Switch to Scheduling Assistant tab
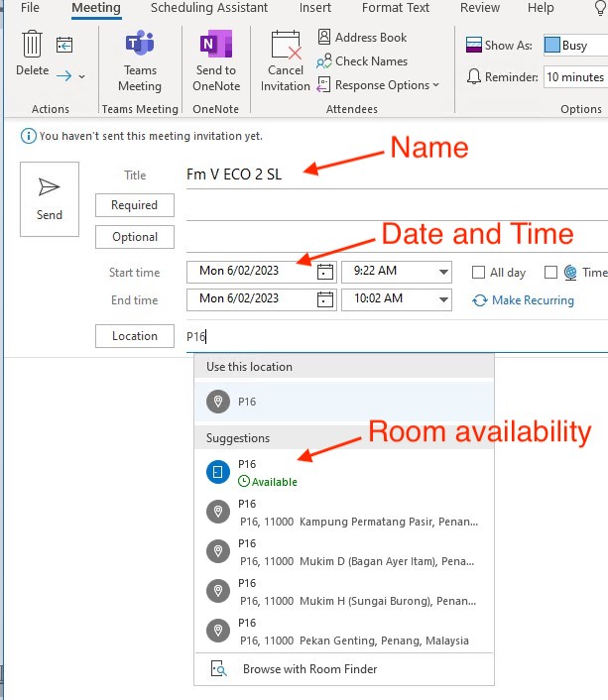 [209, 8]
